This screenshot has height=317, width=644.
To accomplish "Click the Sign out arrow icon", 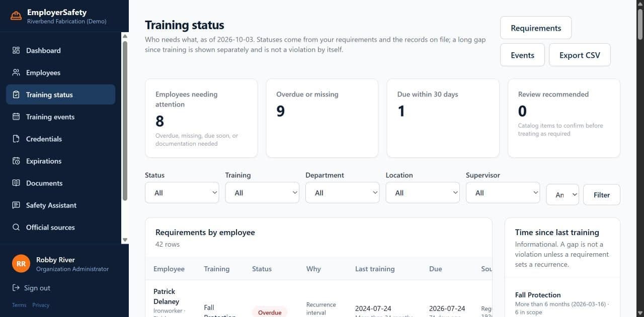I will (x=16, y=288).
